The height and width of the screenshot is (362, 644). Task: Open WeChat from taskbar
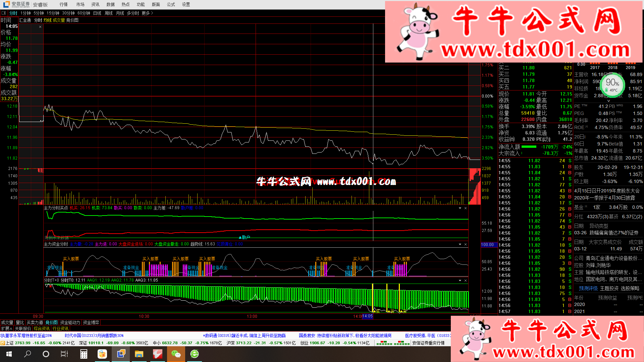pos(176,354)
